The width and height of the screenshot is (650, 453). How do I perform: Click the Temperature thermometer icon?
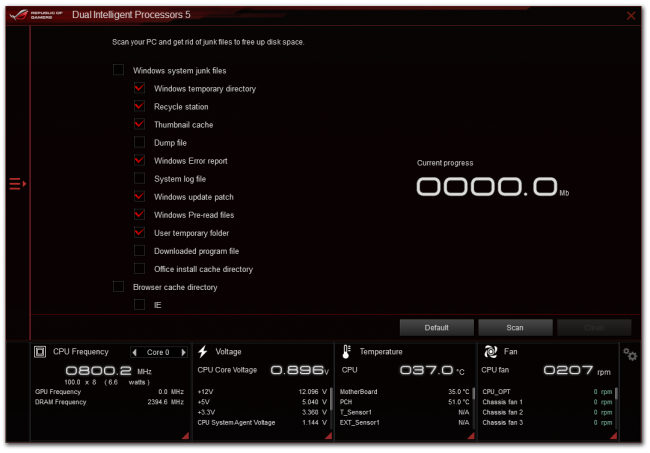[x=347, y=351]
